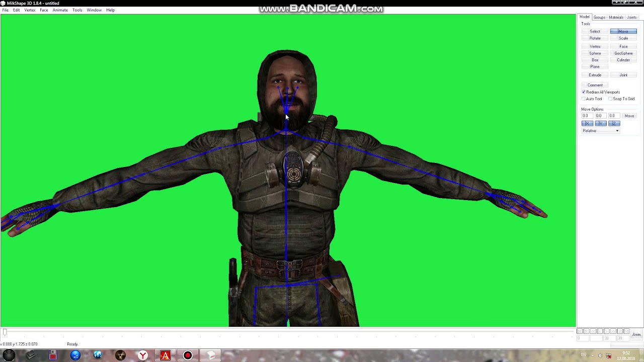Screen dimensions: 644x362
Task: Choose the Box primitive tool
Action: point(595,60)
